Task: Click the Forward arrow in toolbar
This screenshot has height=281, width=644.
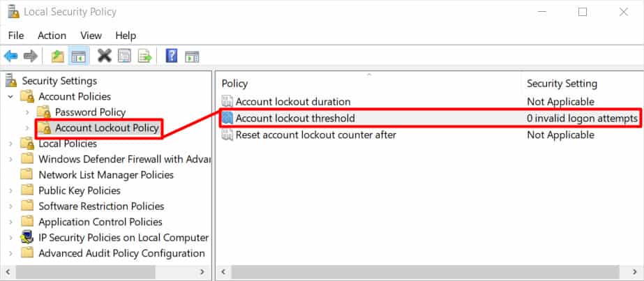Action: tap(31, 56)
